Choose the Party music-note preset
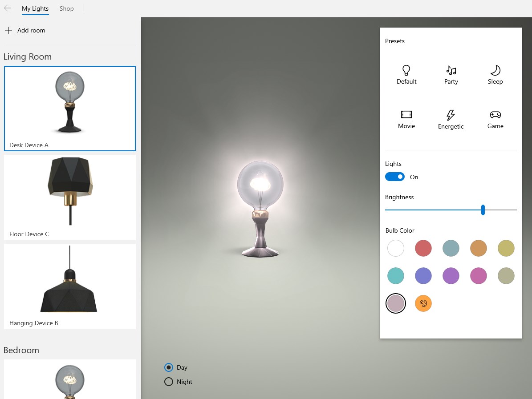This screenshot has width=532, height=399. pos(451,75)
